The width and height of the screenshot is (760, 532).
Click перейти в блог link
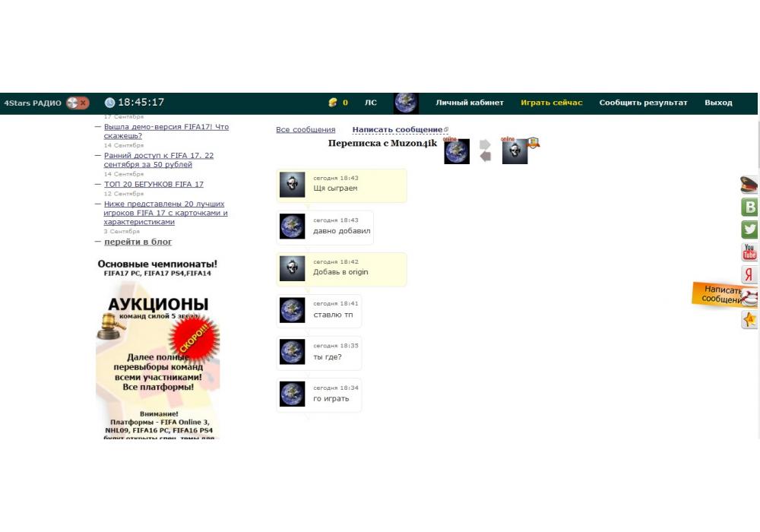(x=138, y=242)
